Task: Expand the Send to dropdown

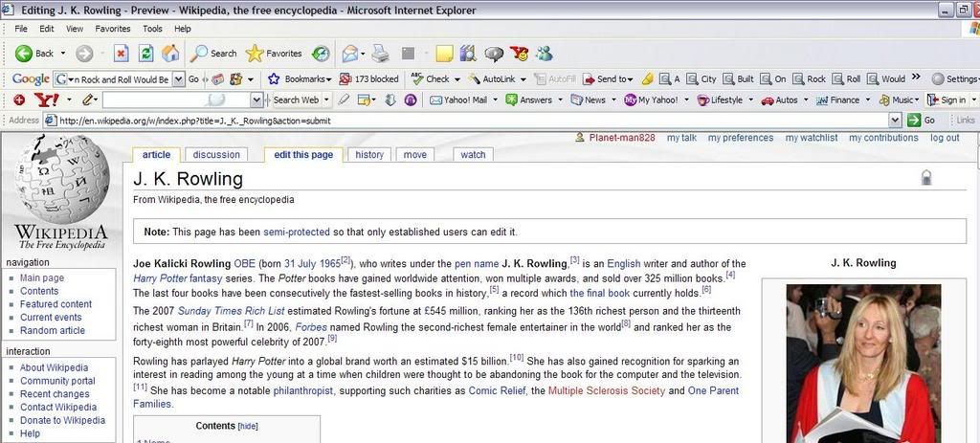Action: point(630,79)
